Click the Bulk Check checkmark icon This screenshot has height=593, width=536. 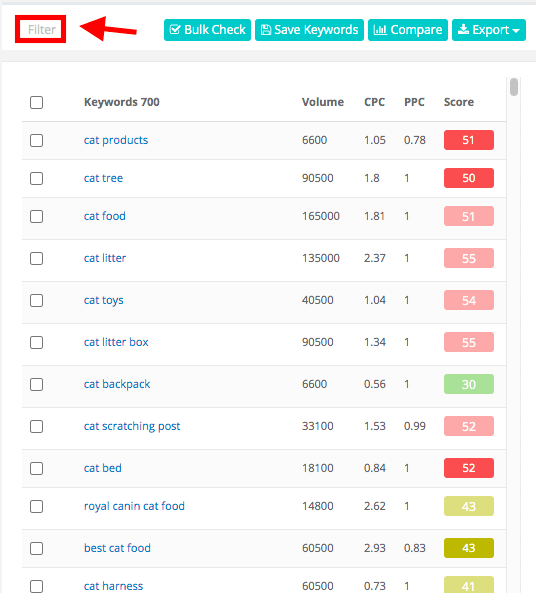click(175, 29)
